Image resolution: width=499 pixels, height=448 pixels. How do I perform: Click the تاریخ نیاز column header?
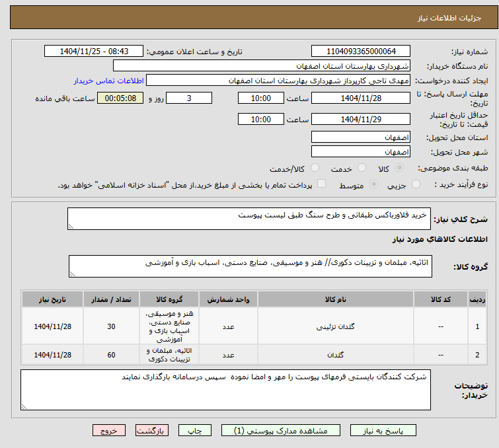[x=52, y=299]
